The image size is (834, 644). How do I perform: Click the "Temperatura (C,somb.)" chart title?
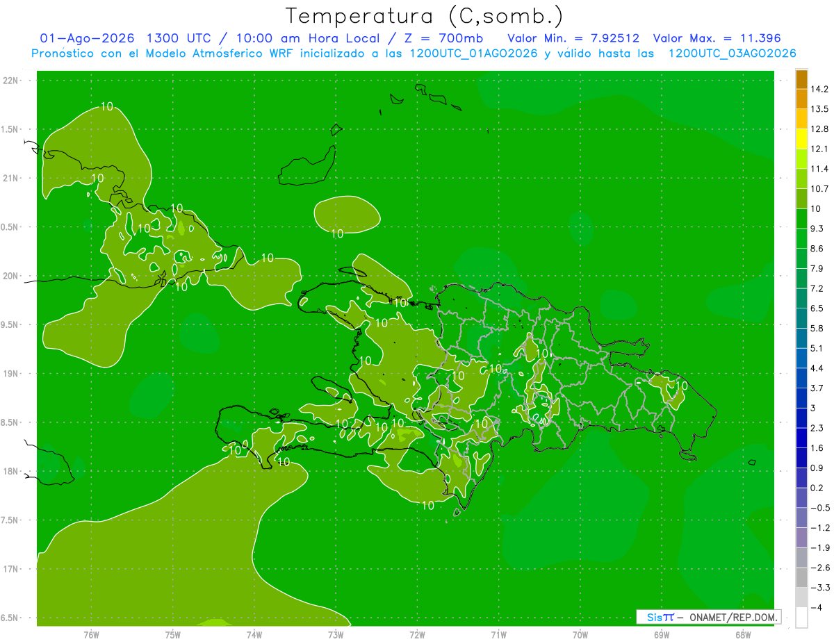pos(424,15)
